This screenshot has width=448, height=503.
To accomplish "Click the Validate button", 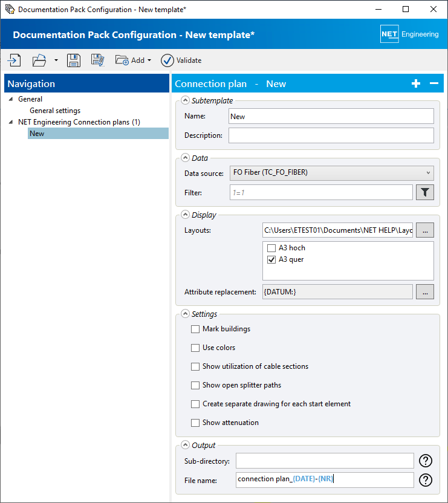I will (181, 60).
